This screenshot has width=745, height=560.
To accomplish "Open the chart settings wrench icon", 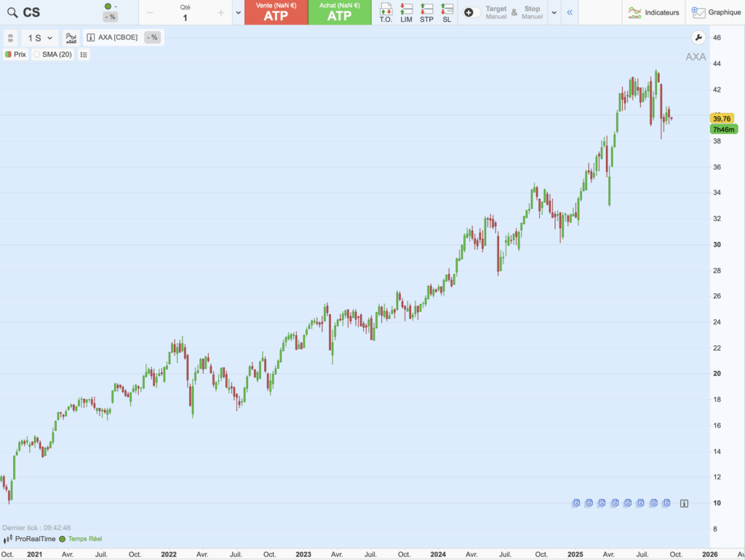I will (x=698, y=37).
